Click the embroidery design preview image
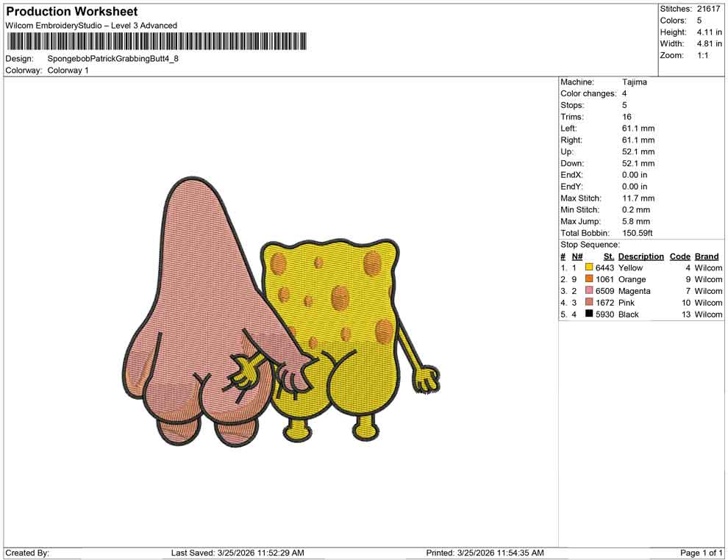This screenshot has height=560, width=728. click(x=280, y=312)
